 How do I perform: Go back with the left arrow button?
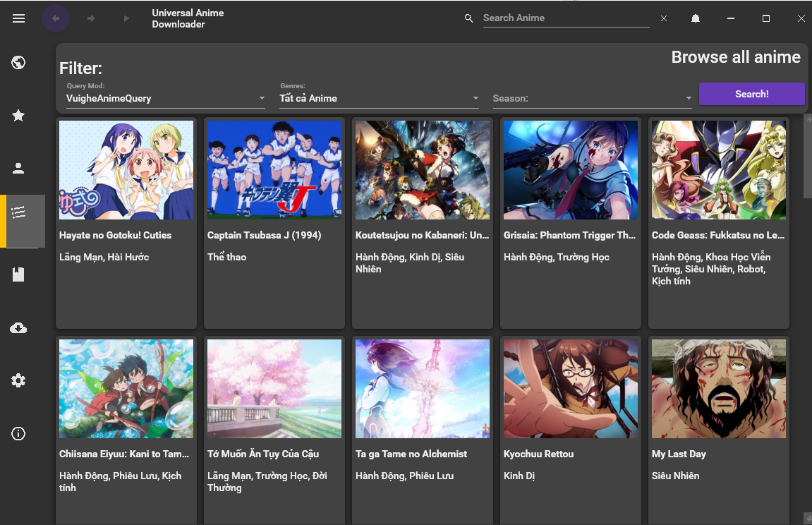click(56, 18)
